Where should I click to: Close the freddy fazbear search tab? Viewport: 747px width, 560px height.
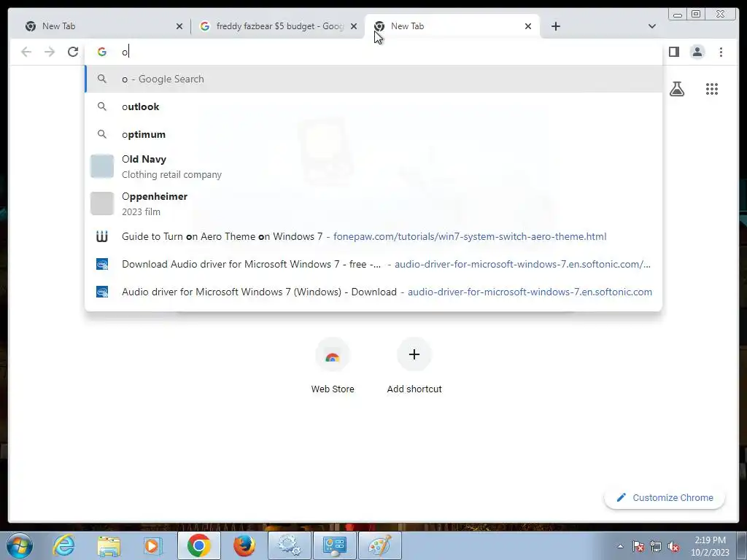pos(354,26)
